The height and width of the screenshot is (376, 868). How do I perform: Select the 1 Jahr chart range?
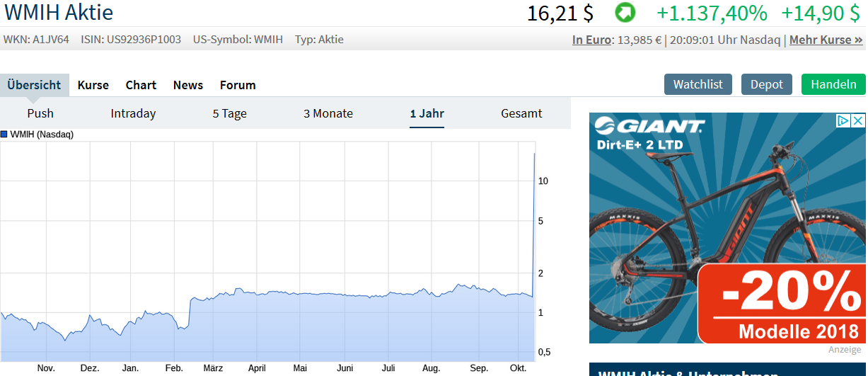[427, 113]
